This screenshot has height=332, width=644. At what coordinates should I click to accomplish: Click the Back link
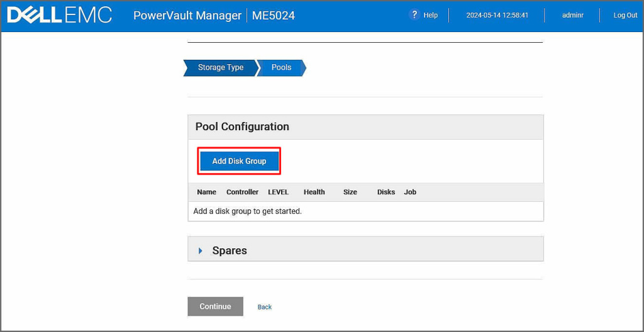(265, 307)
